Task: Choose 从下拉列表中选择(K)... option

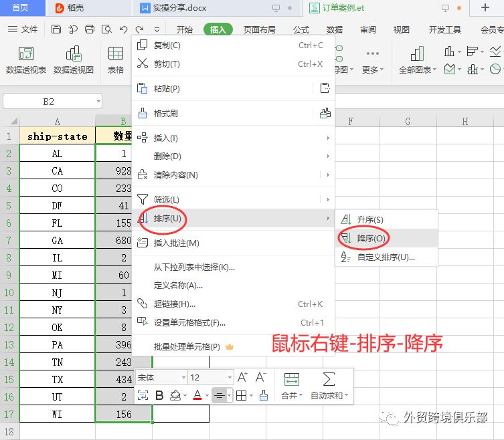Action: pyautogui.click(x=234, y=267)
